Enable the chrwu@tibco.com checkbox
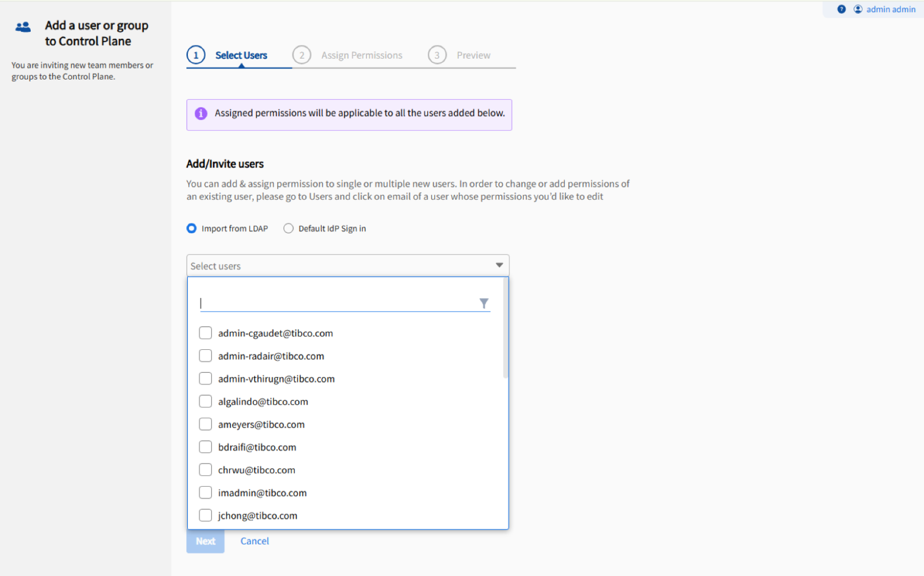Image resolution: width=924 pixels, height=576 pixels. click(205, 470)
